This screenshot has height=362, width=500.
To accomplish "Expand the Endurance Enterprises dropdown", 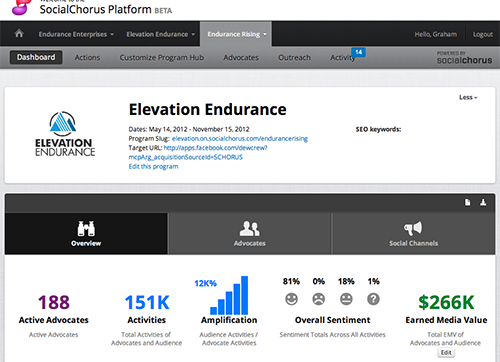I will (x=76, y=34).
